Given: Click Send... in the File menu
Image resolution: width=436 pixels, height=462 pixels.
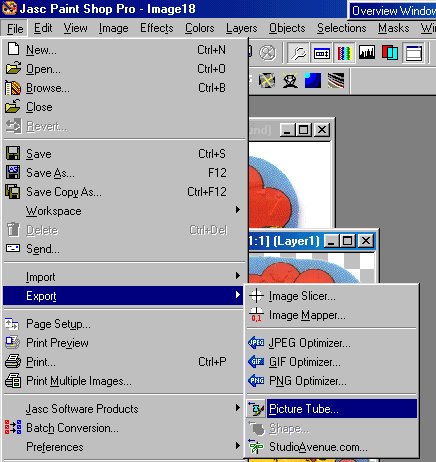Looking at the screenshot, I should (123, 249).
